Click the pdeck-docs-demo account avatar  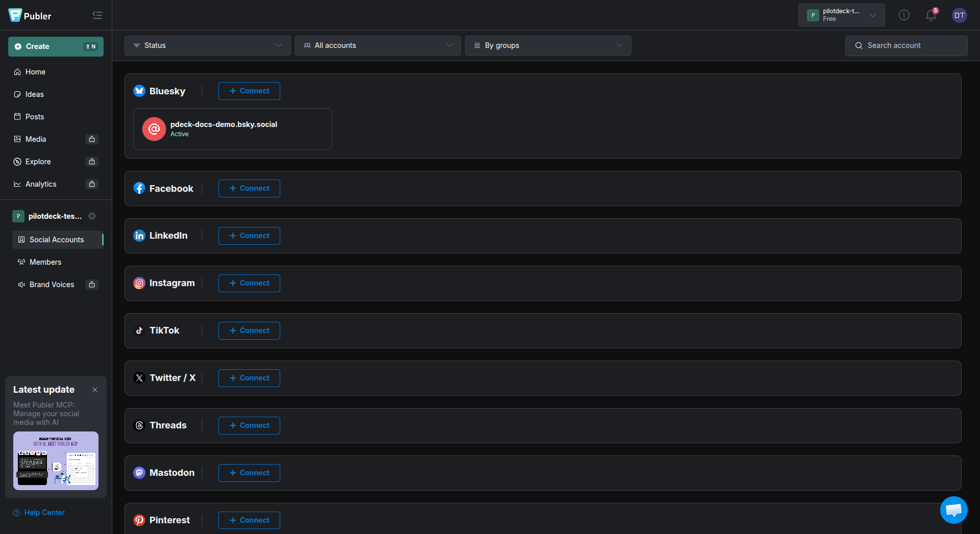pos(154,129)
